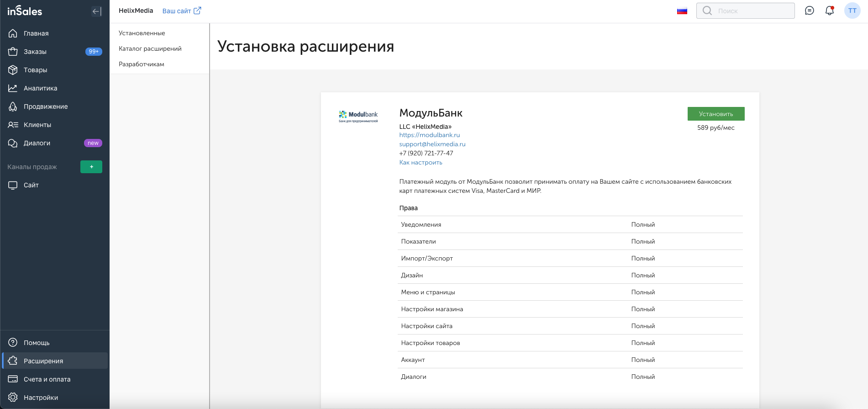Open the TT user avatar menu
The height and width of the screenshot is (409, 868).
852,11
